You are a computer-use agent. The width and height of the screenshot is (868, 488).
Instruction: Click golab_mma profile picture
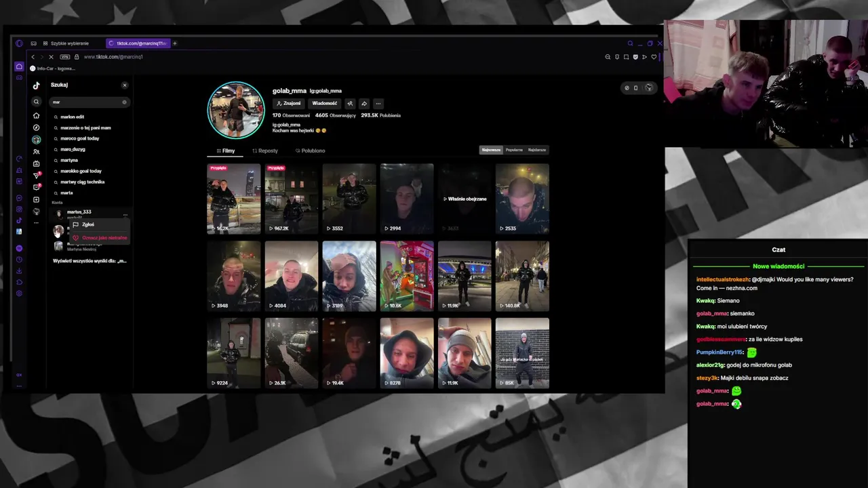click(x=235, y=110)
